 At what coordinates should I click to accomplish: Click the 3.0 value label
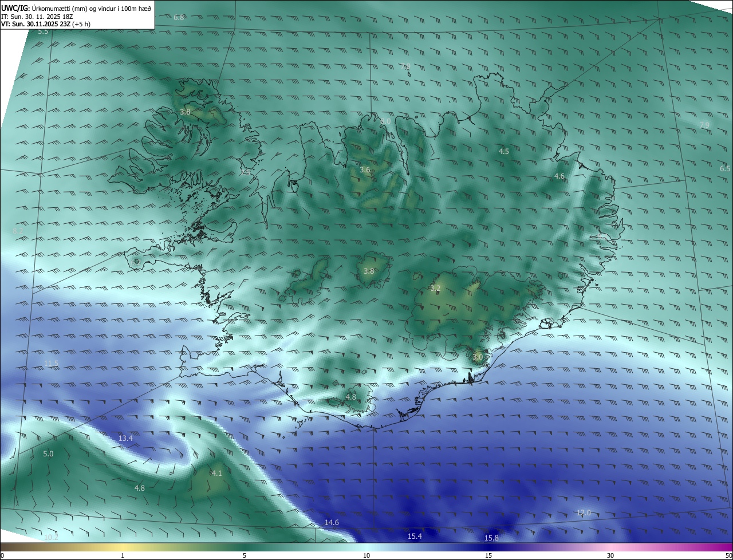pyautogui.click(x=478, y=357)
